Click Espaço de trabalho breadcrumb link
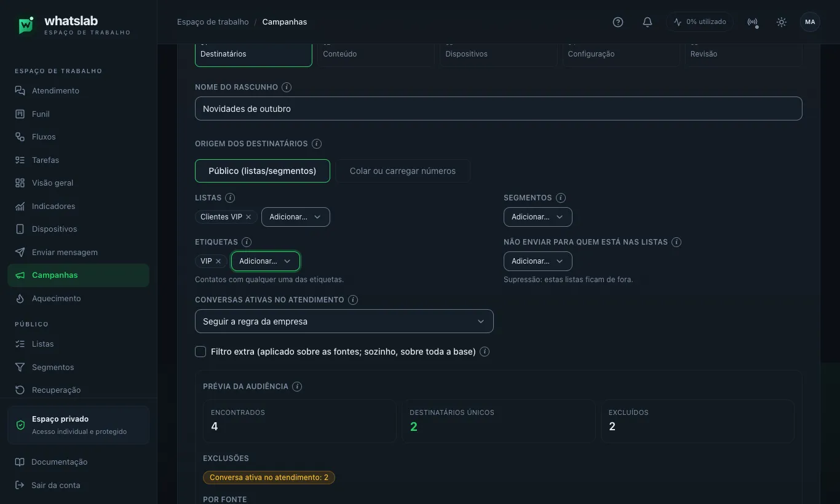840x504 pixels. pos(213,22)
